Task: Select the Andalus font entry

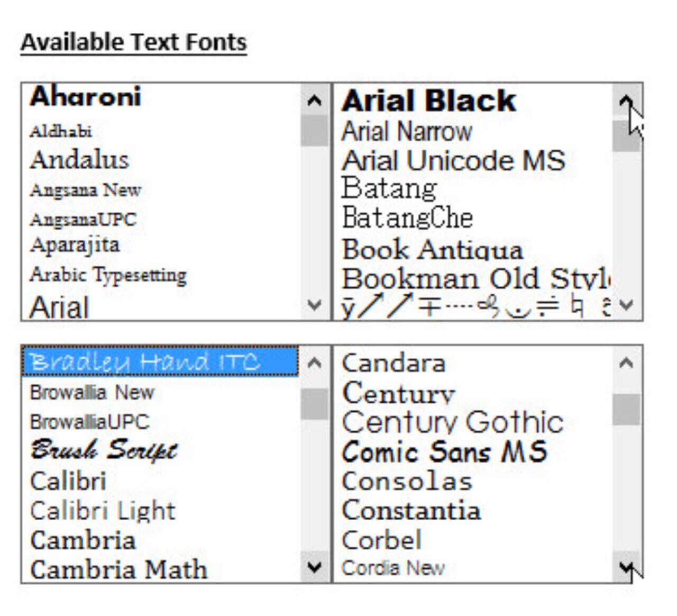Action: pos(79,160)
